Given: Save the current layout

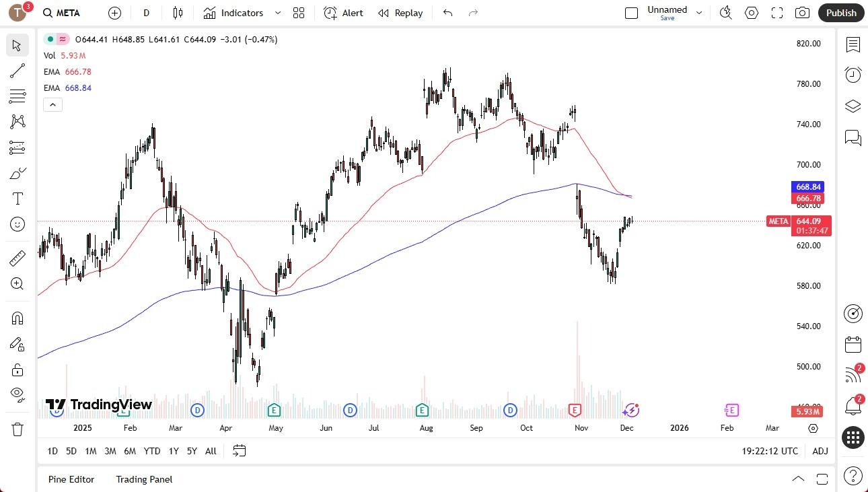Looking at the screenshot, I should [x=667, y=19].
